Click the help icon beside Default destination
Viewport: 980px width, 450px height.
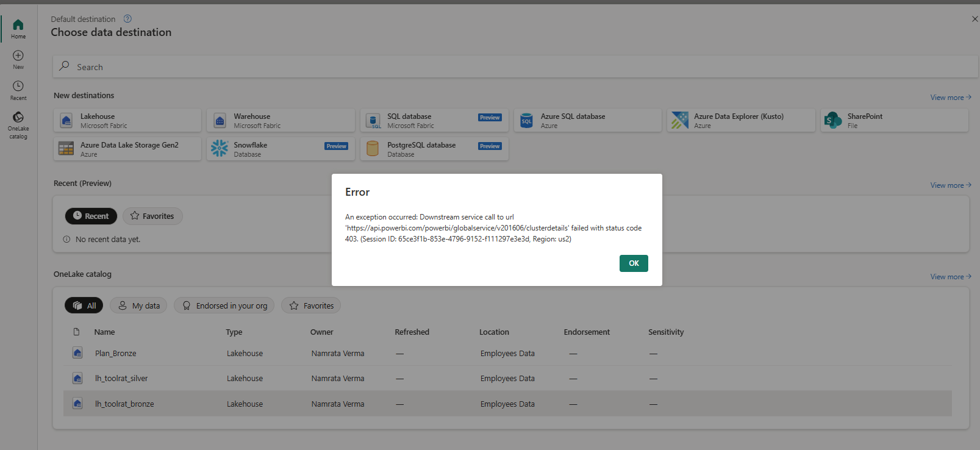pos(127,19)
